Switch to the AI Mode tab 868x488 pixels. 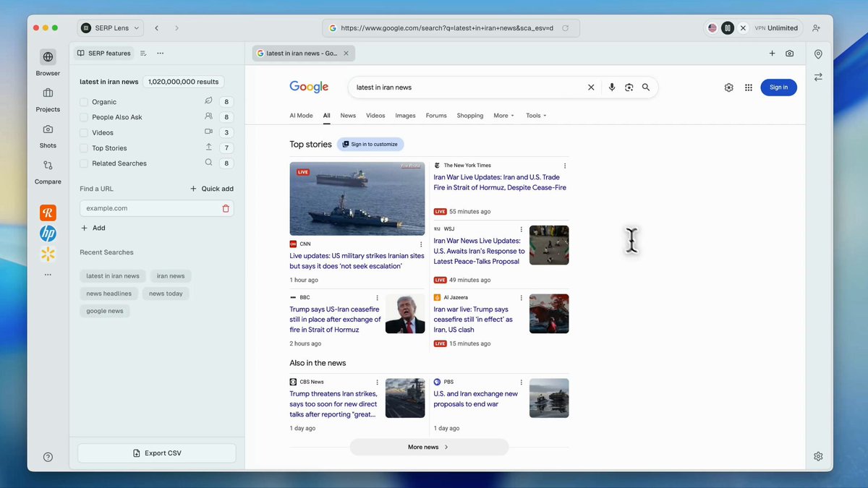point(301,116)
